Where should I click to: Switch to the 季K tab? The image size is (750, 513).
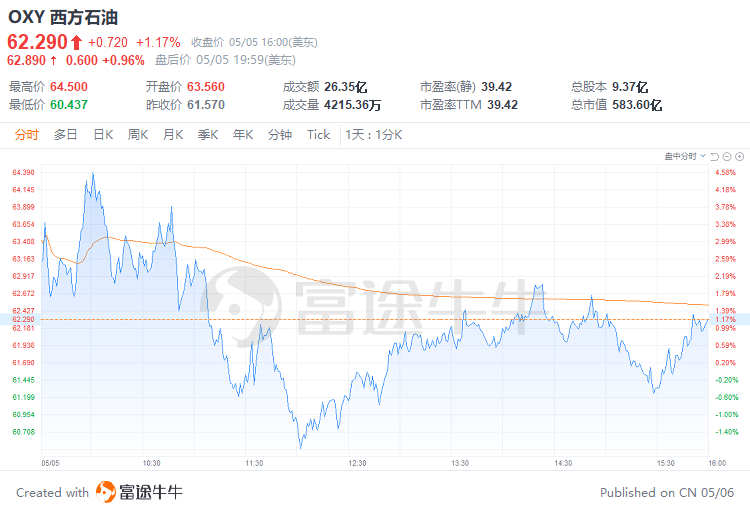[208, 135]
